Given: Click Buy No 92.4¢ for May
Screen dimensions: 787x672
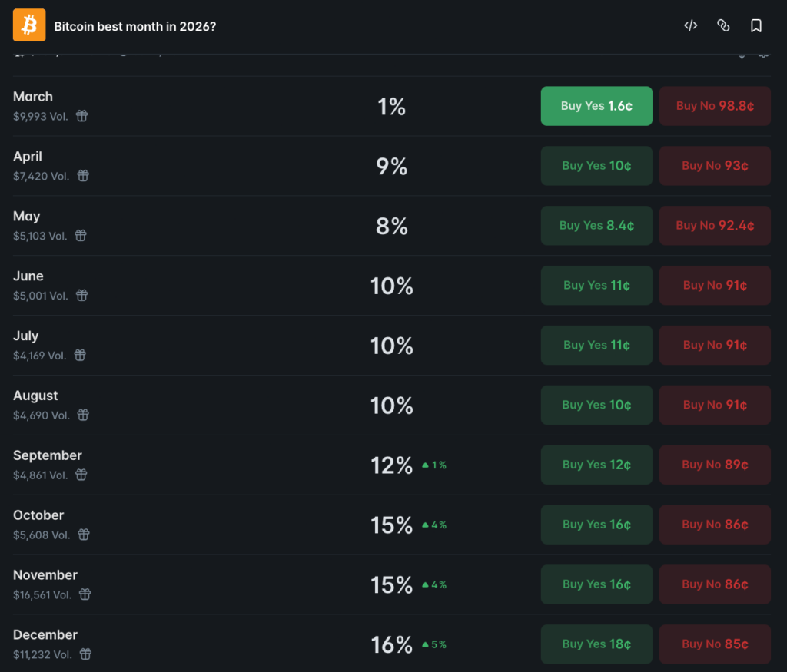Looking at the screenshot, I should [715, 225].
